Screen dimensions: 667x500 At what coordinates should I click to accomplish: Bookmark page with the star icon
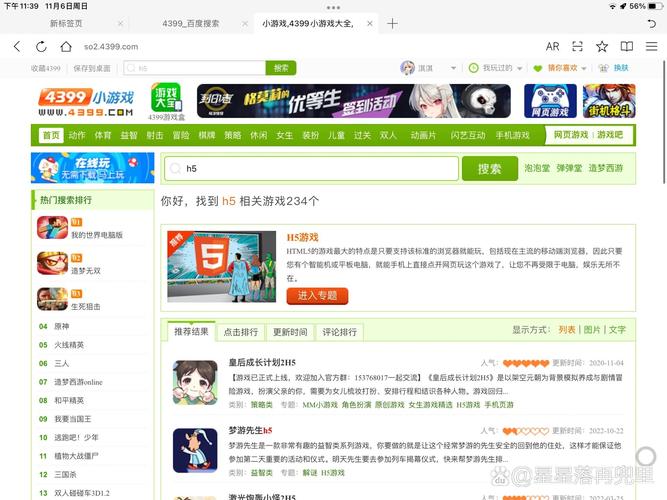602,46
